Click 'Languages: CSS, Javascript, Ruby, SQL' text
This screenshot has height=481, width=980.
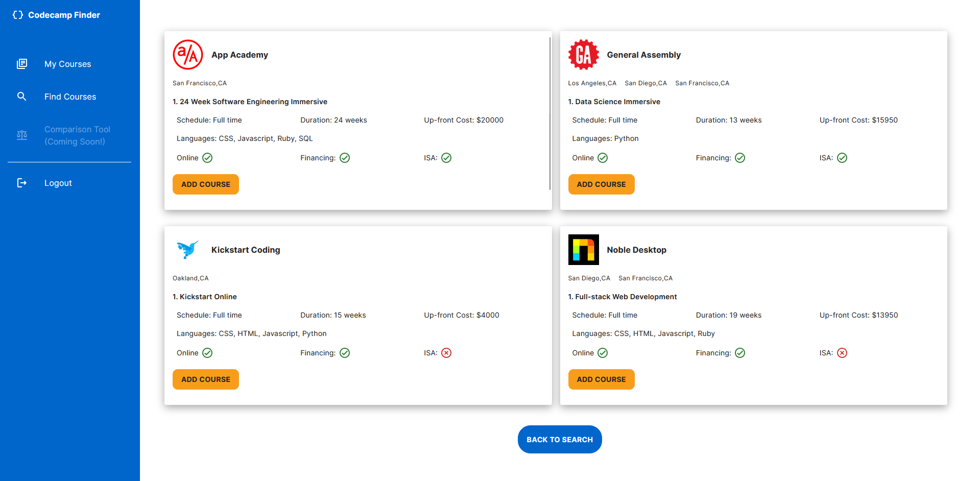point(245,138)
